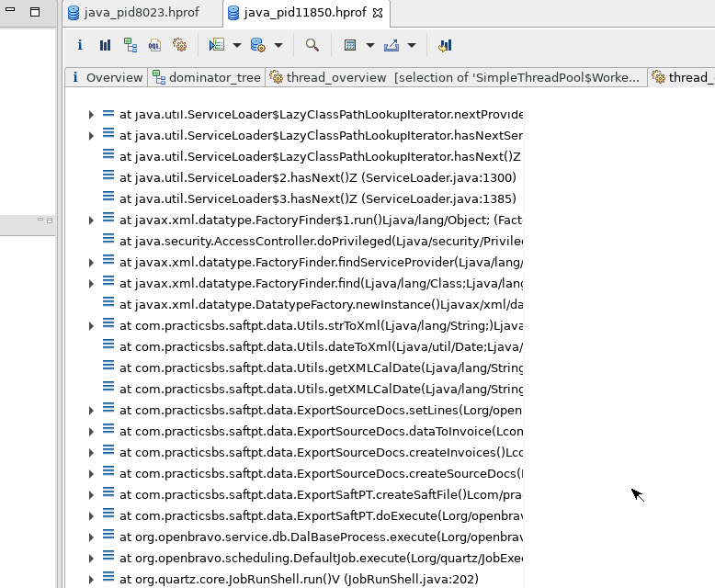The width and height of the screenshot is (715, 588).
Task: Open dominator tree via toolbar icon
Action: tap(131, 45)
